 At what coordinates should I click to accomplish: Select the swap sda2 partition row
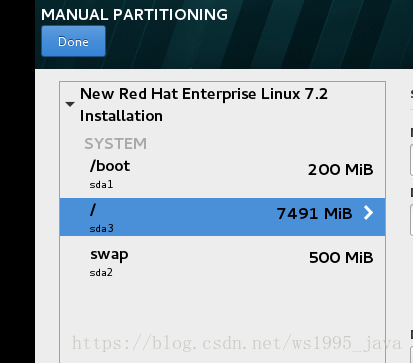[x=222, y=262]
